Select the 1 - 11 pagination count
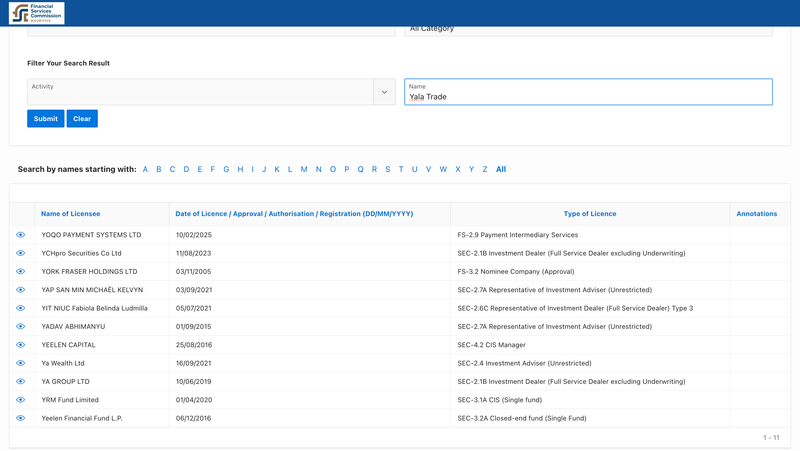800x451 pixels. point(771,438)
